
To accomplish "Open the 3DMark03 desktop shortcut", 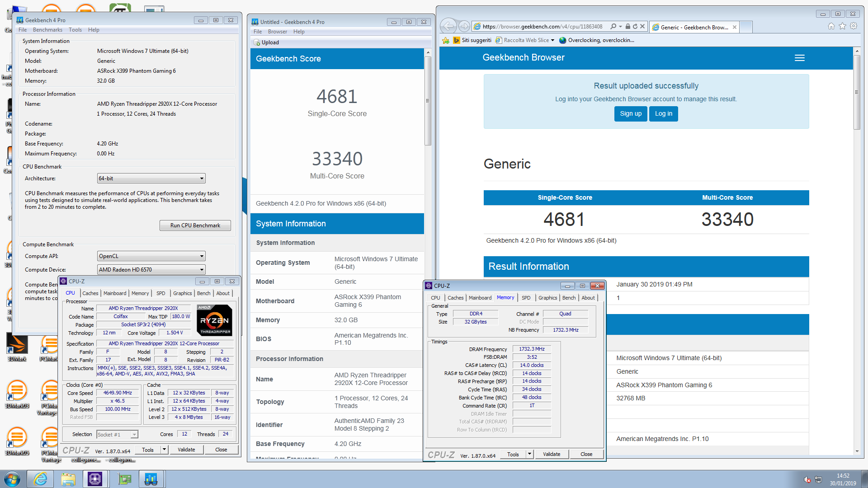I will (17, 394).
